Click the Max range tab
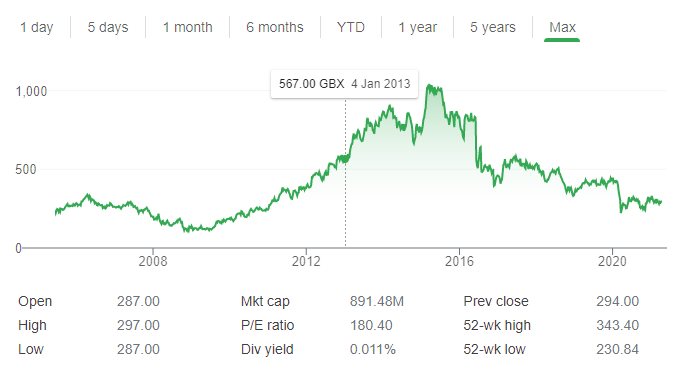This screenshot has width=677, height=385. pos(562,27)
